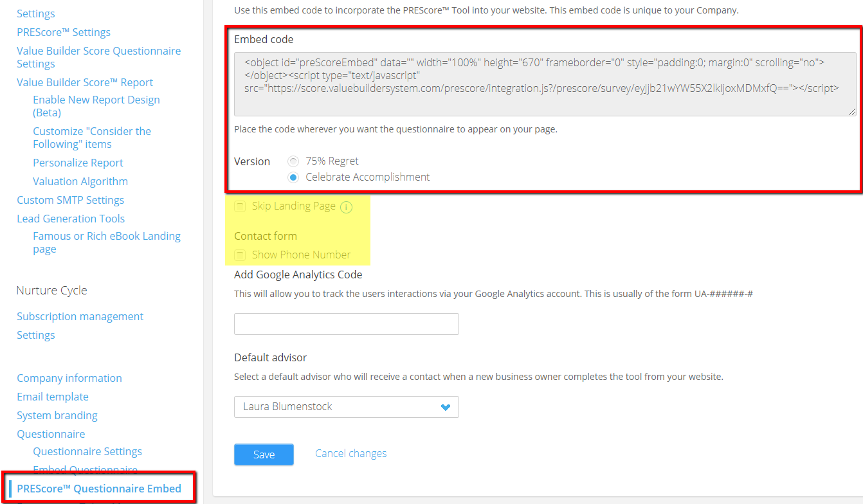Image resolution: width=863 pixels, height=504 pixels.
Task: Navigate to Custom SMTP Settings
Action: coord(71,200)
